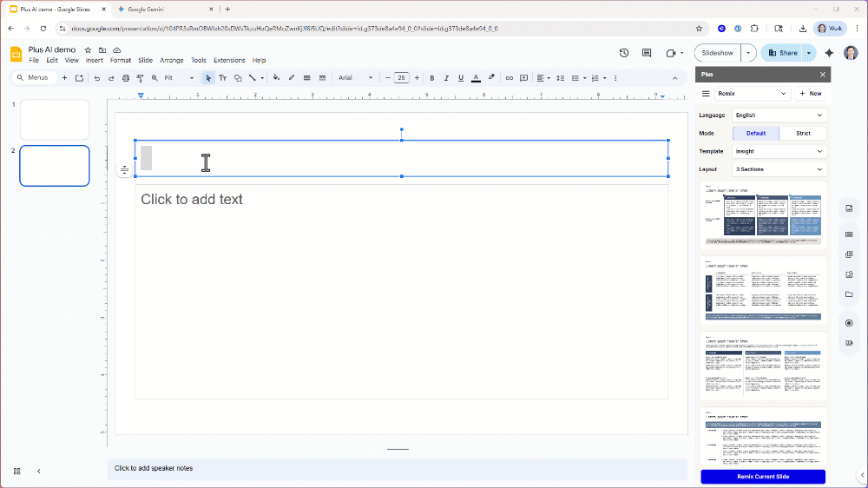The height and width of the screenshot is (488, 868).
Task: Expand the Layout dropdown showing 3 Sections
Action: 779,169
